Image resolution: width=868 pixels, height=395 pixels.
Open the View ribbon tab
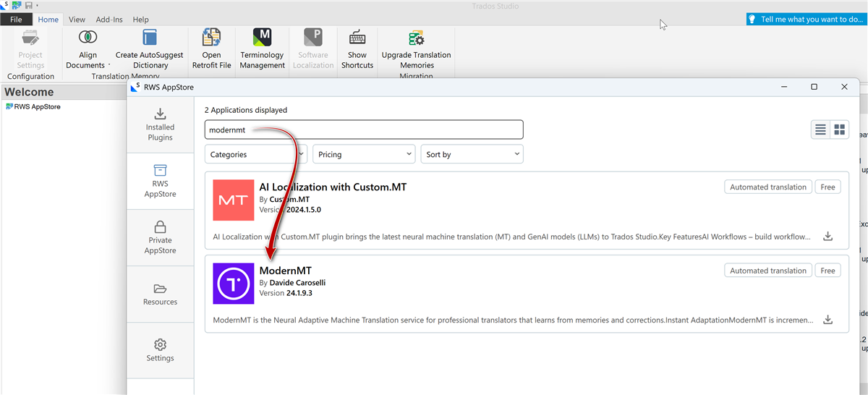[77, 20]
